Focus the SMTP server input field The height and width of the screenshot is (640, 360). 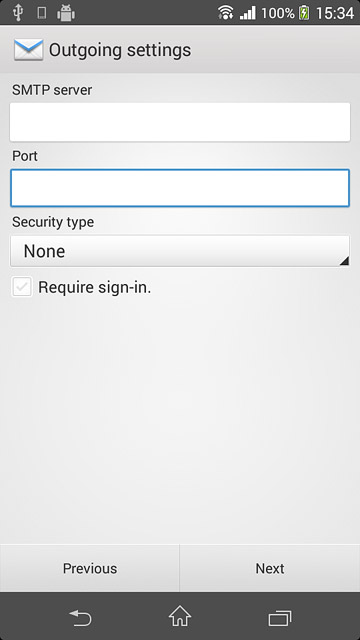(x=180, y=122)
